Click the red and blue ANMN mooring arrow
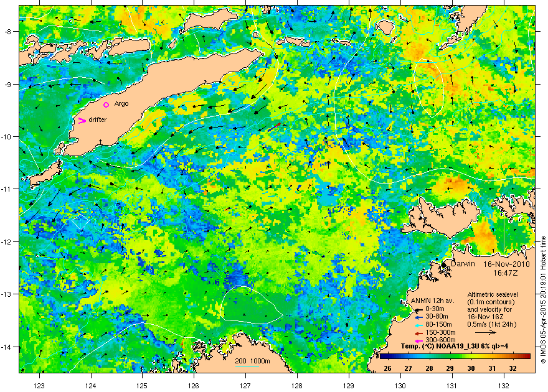The width and height of the screenshot is (548, 392). point(274,127)
